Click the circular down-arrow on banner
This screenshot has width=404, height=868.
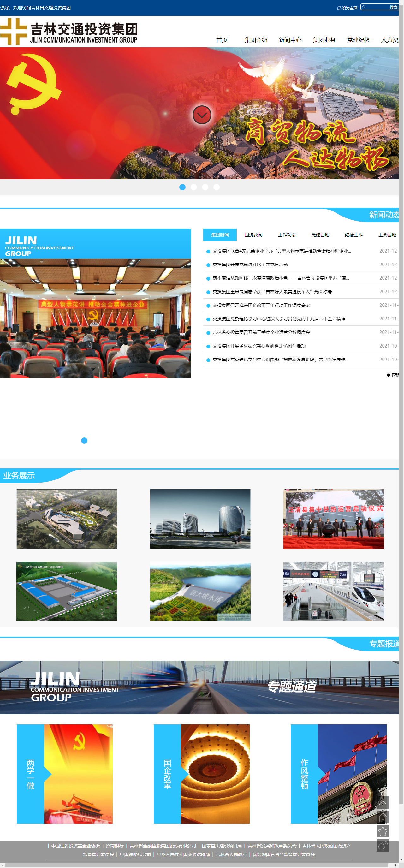[x=202, y=115]
